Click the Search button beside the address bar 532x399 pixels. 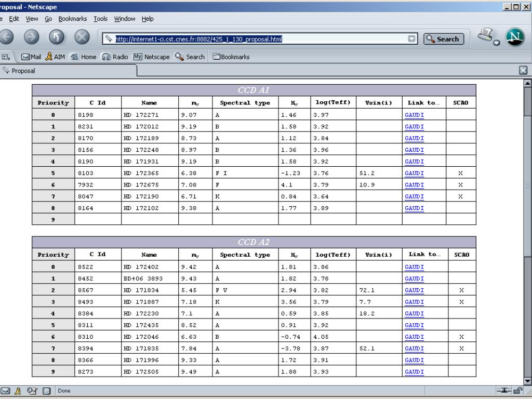444,39
